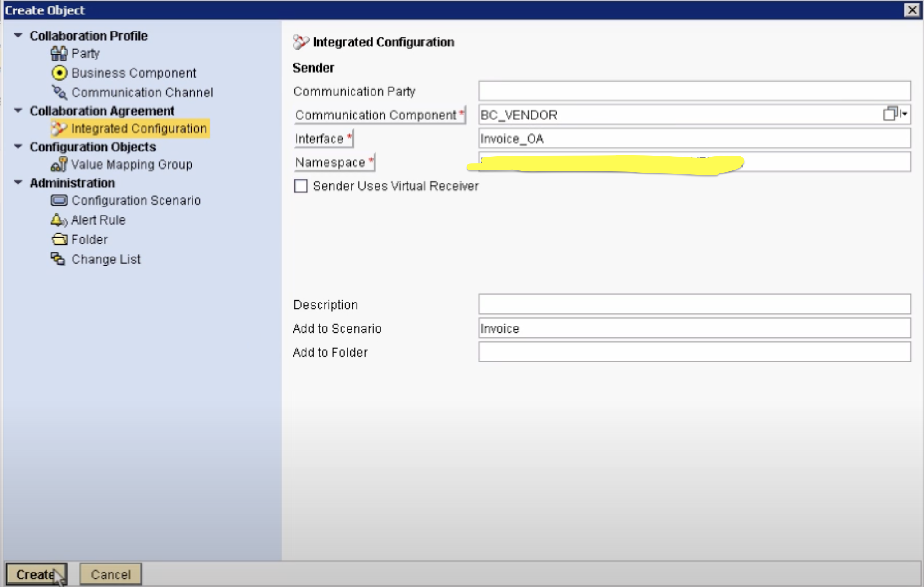Image resolution: width=924 pixels, height=587 pixels.
Task: Collapse the Administration section
Action: coord(18,183)
